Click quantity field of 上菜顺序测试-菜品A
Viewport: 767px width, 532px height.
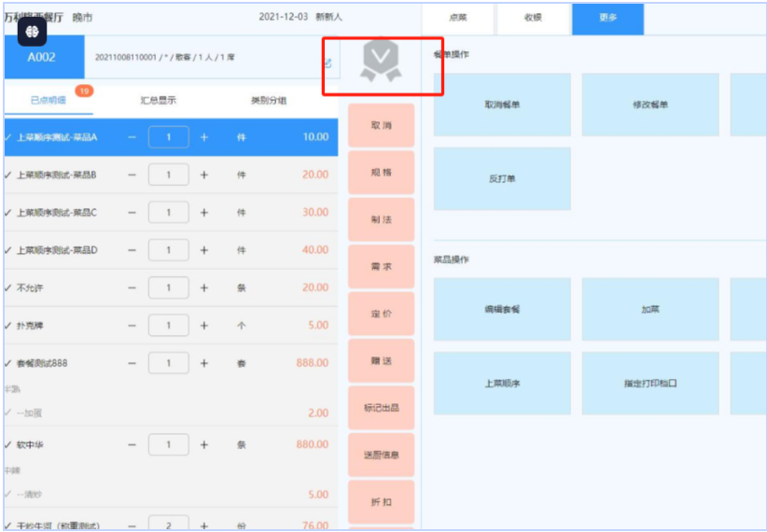[169, 137]
